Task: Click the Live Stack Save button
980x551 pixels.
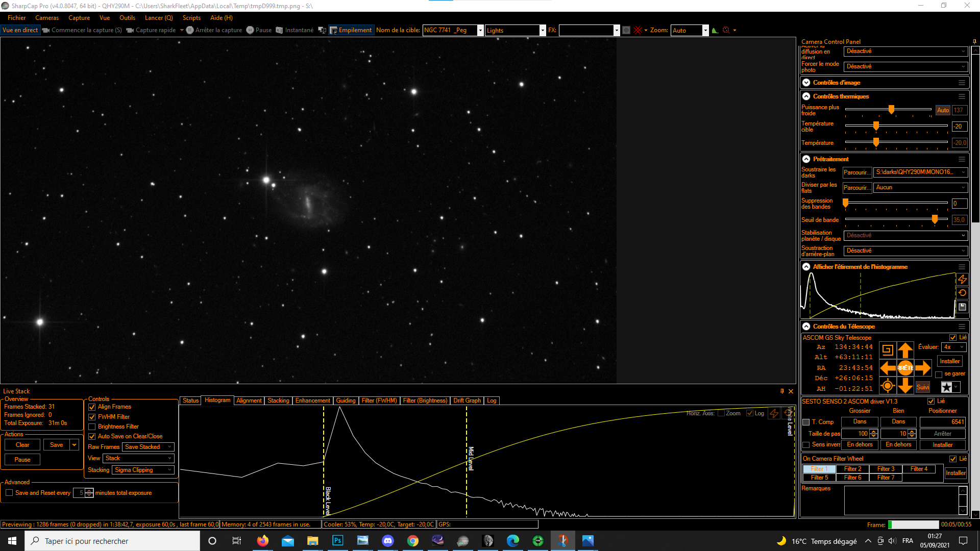Action: (x=57, y=445)
